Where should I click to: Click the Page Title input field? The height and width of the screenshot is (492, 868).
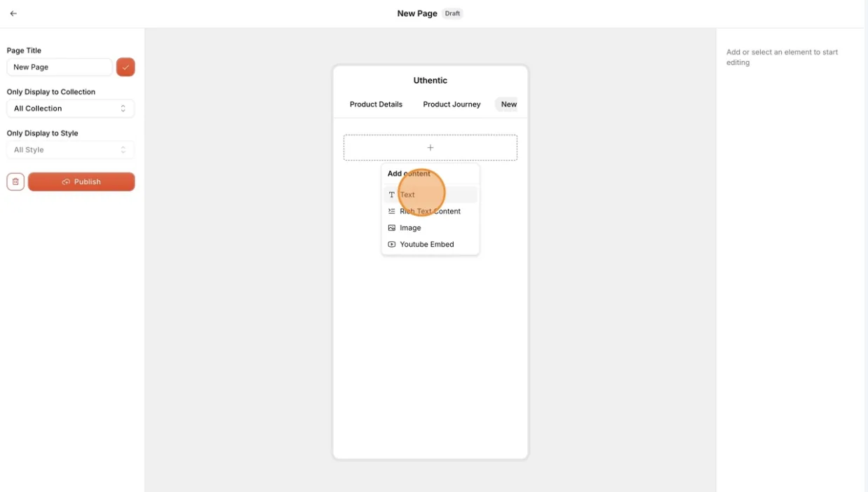[60, 67]
